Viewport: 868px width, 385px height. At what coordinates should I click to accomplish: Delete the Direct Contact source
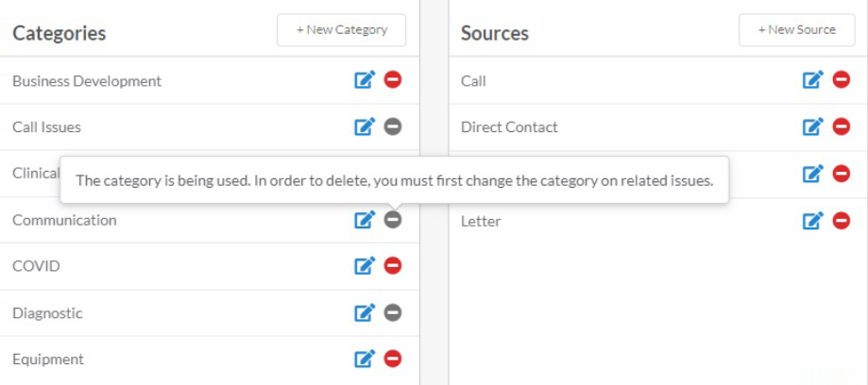(842, 126)
